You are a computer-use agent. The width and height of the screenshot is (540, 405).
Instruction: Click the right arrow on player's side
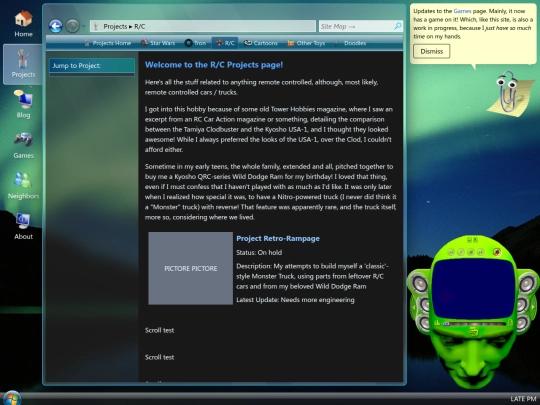tap(533, 307)
